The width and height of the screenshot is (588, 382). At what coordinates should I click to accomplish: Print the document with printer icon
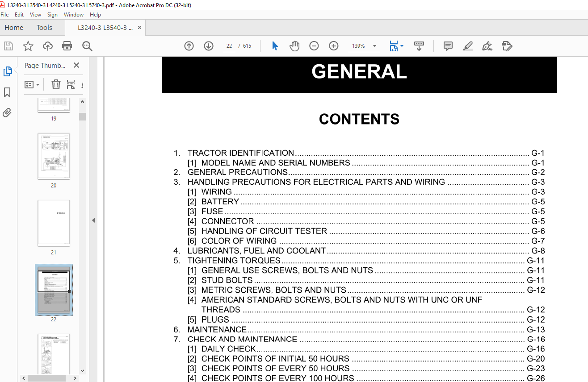(x=67, y=46)
